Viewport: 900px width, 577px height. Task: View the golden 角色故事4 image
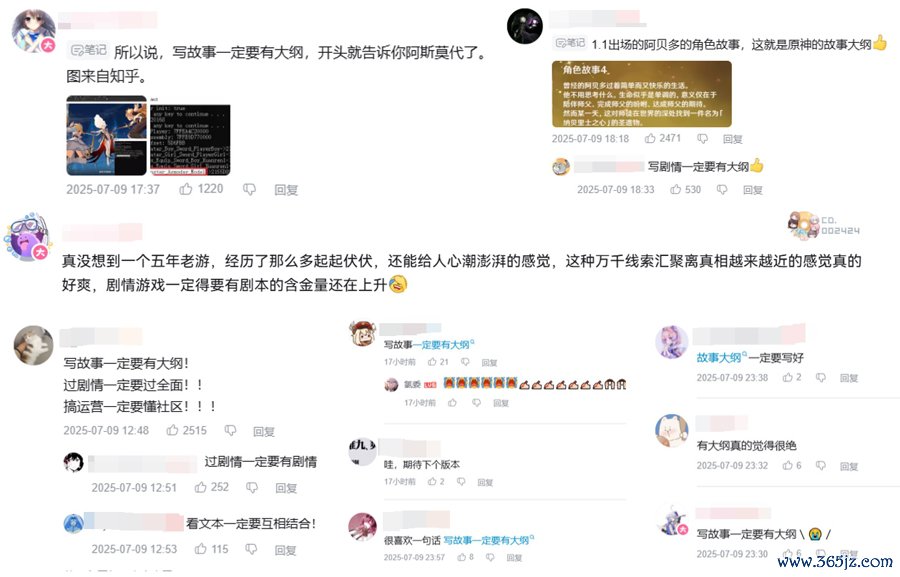coord(642,94)
